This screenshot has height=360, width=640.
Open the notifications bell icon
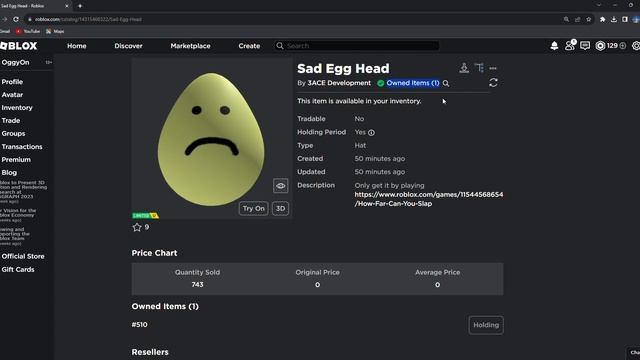[554, 46]
